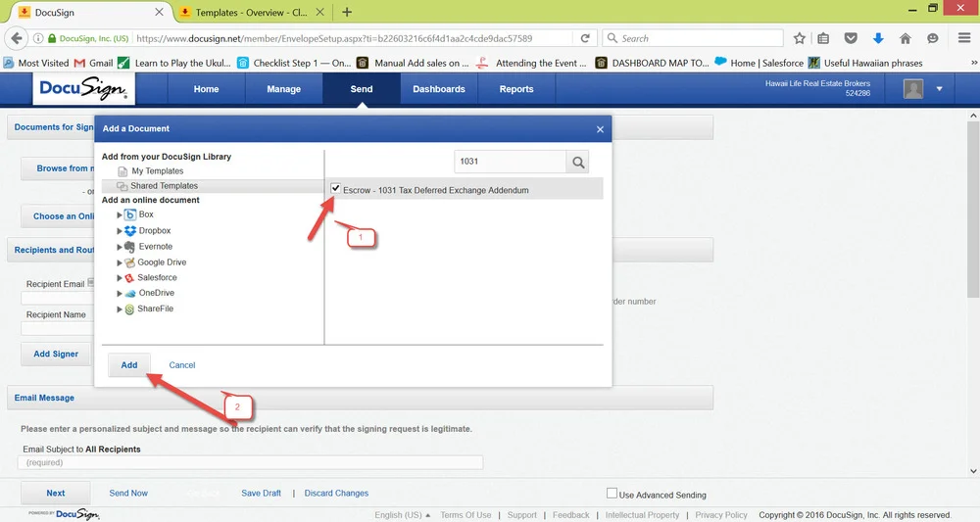980x522 pixels.
Task: Open the Privacy Policy footer link
Action: click(721, 515)
